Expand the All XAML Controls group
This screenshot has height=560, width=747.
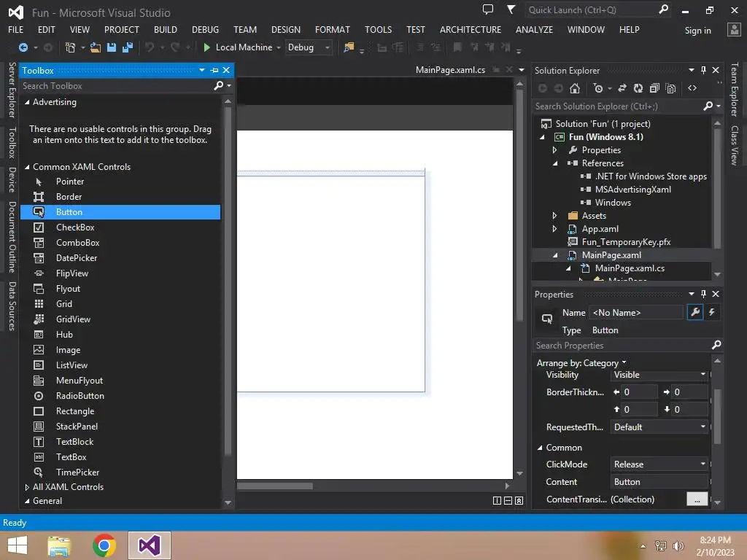coord(27,487)
